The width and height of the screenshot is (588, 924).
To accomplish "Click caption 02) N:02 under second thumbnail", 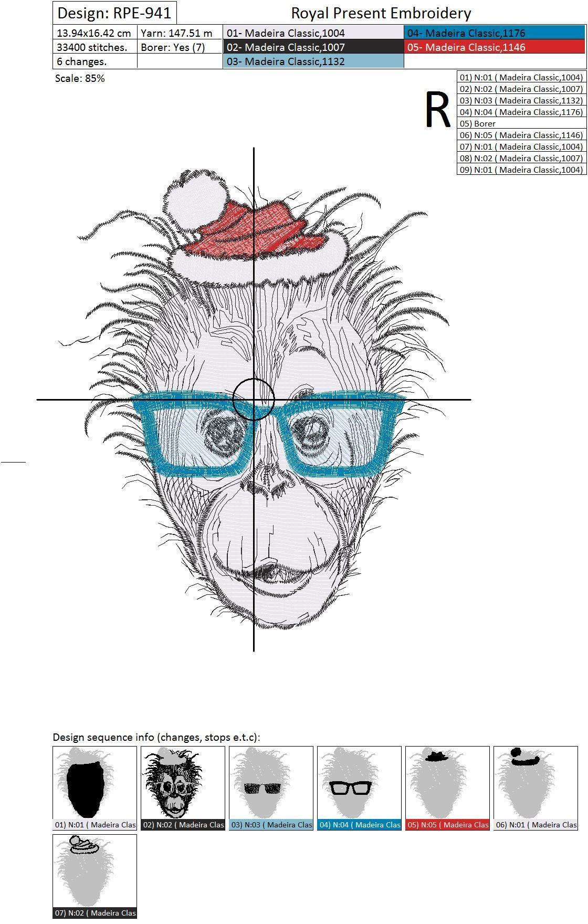I will click(183, 825).
